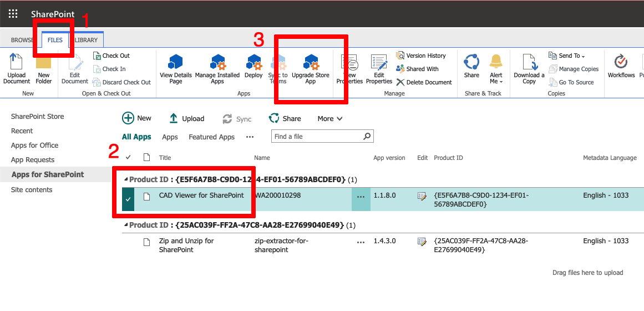Screen dimensions: 644x311
Task: Click the Share button in toolbar
Action: click(285, 118)
